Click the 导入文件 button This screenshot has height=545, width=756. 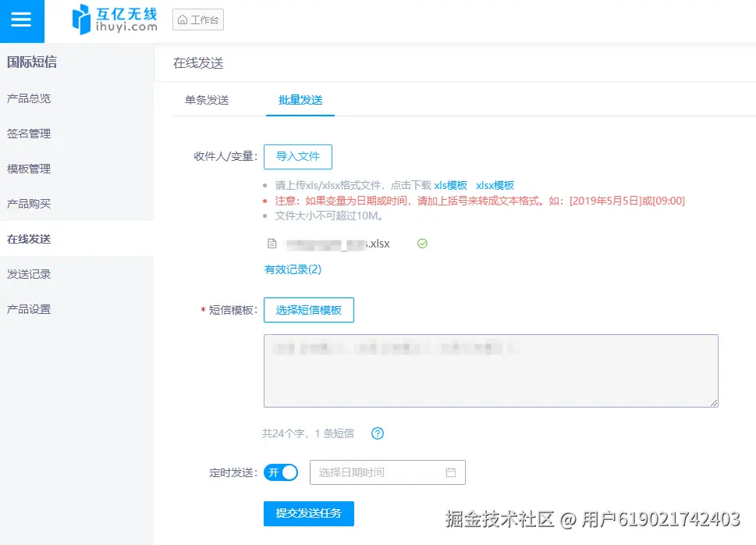[298, 157]
